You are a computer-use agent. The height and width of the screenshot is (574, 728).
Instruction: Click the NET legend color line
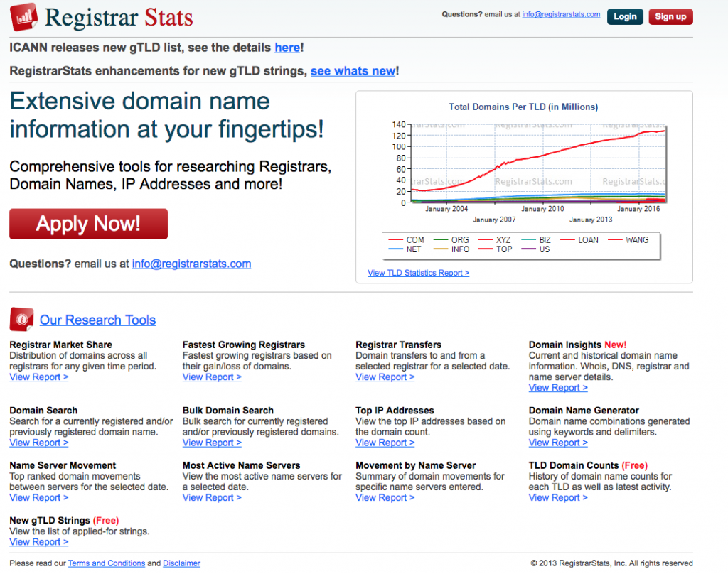point(395,249)
